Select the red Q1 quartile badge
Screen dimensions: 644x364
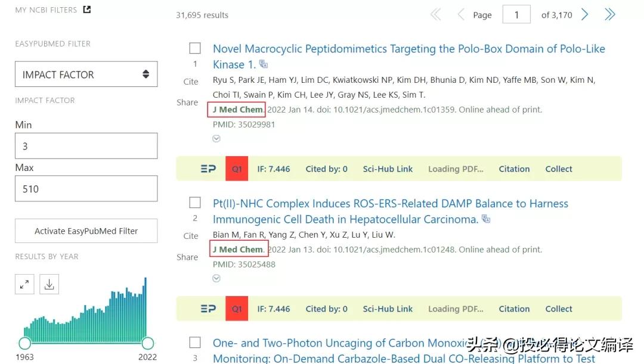(236, 169)
